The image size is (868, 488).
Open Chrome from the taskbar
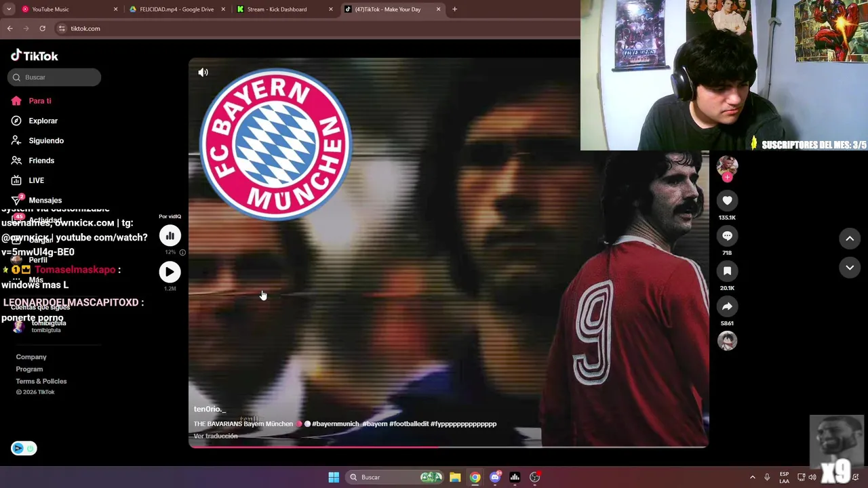pyautogui.click(x=475, y=477)
